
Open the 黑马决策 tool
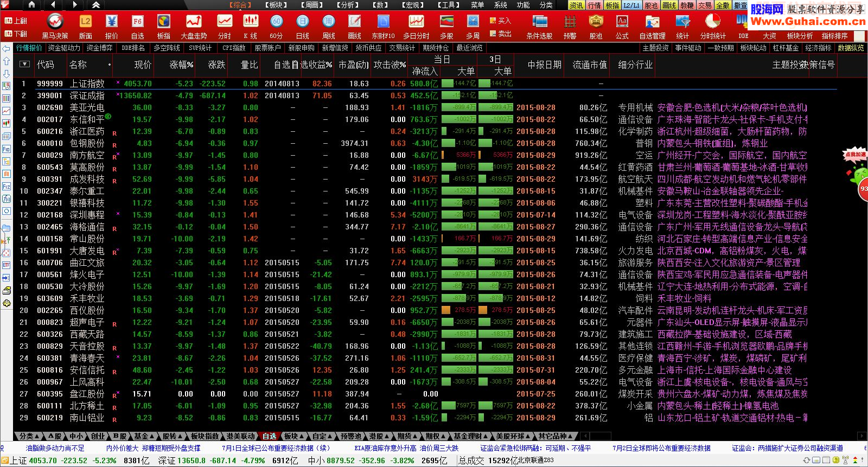pos(55,26)
